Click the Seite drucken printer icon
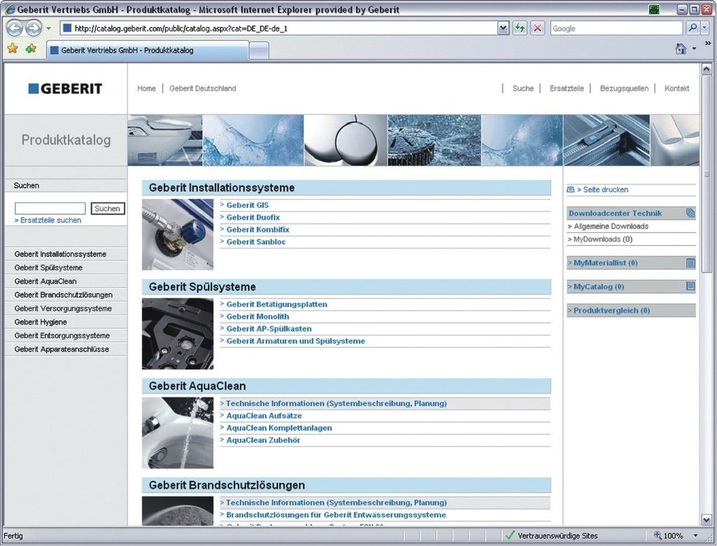The width and height of the screenshot is (717, 546). (571, 189)
